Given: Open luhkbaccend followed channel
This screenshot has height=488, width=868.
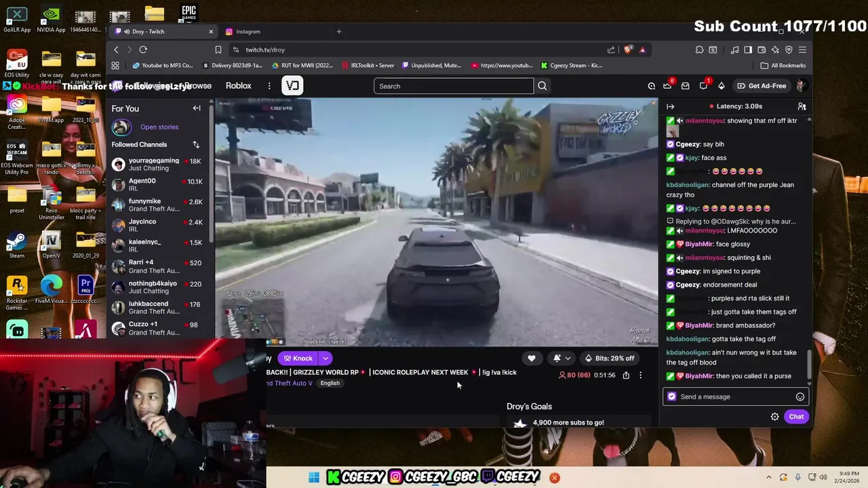Looking at the screenshot, I should click(x=157, y=308).
